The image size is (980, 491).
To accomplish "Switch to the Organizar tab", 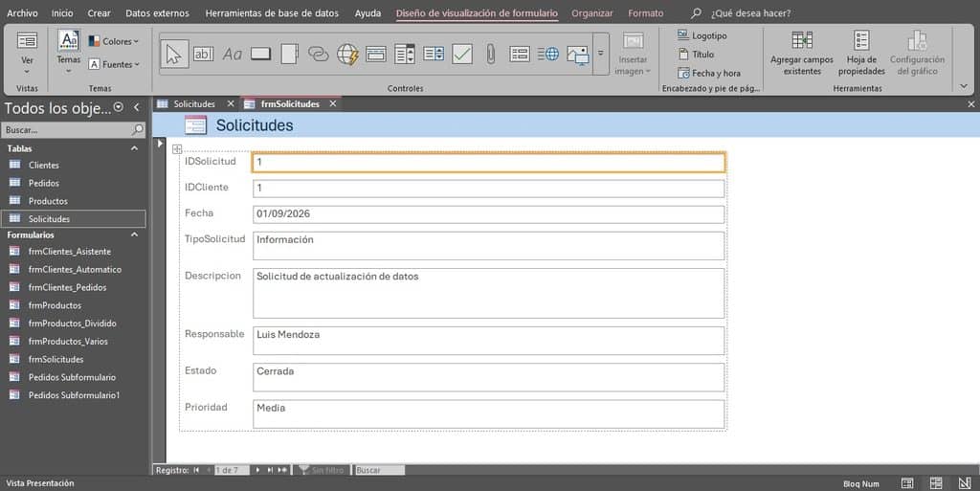I will pos(591,13).
